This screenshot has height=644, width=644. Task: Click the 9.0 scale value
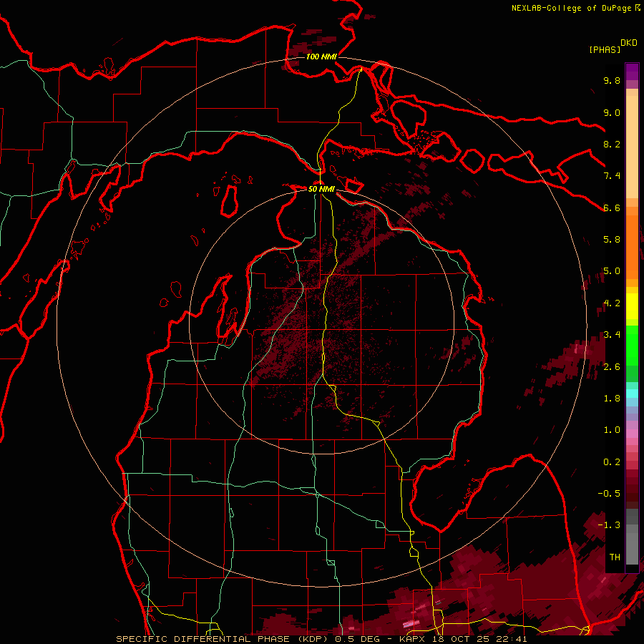click(612, 112)
